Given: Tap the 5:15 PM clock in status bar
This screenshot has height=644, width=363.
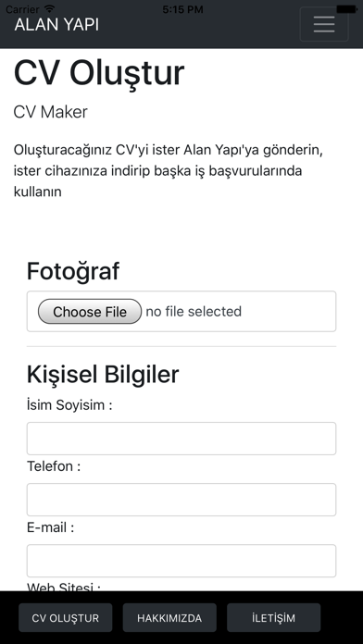Looking at the screenshot, I should click(x=182, y=8).
